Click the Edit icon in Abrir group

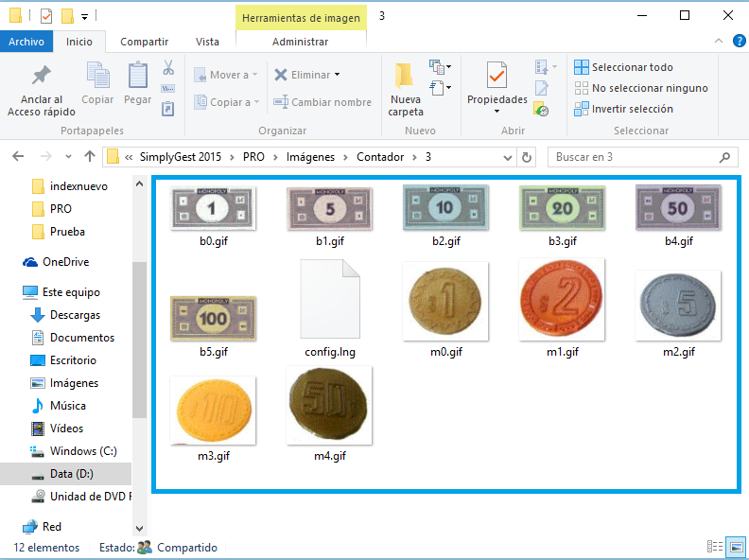pyautogui.click(x=542, y=88)
